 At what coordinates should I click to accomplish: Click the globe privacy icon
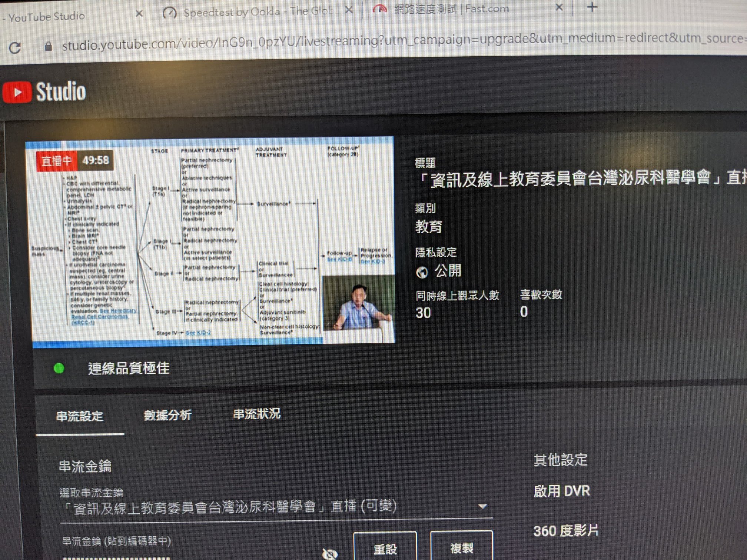tap(422, 272)
